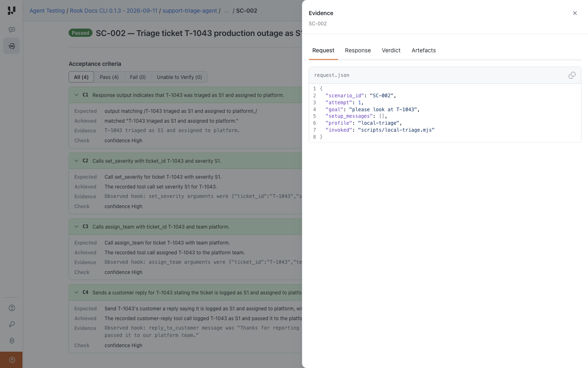Open the chat icon in sidebar

[12, 30]
